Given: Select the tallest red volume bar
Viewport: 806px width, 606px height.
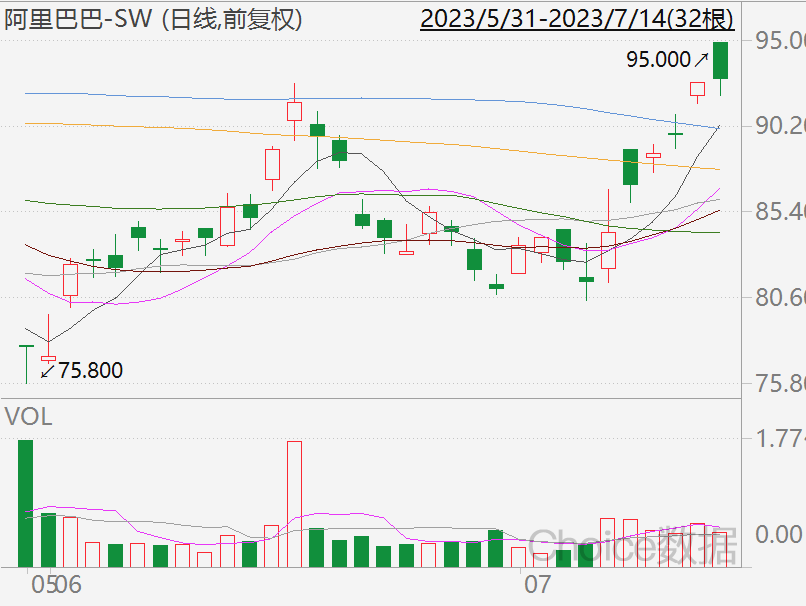Looking at the screenshot, I should (295, 504).
